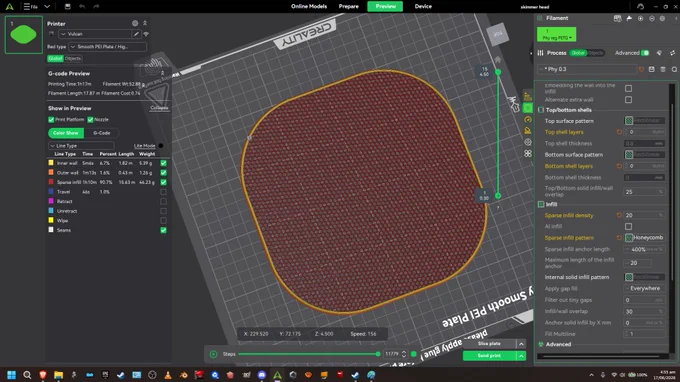
Task: Click the undo arrow icon
Action: coord(82,7)
